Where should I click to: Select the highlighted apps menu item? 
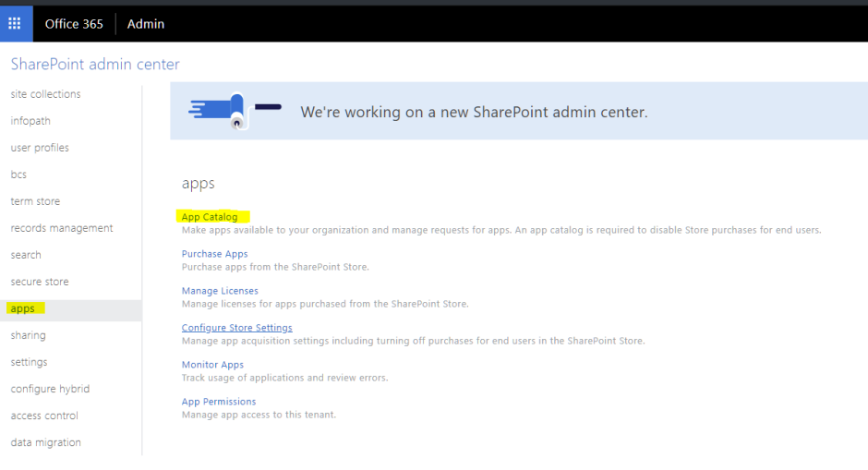point(23,308)
